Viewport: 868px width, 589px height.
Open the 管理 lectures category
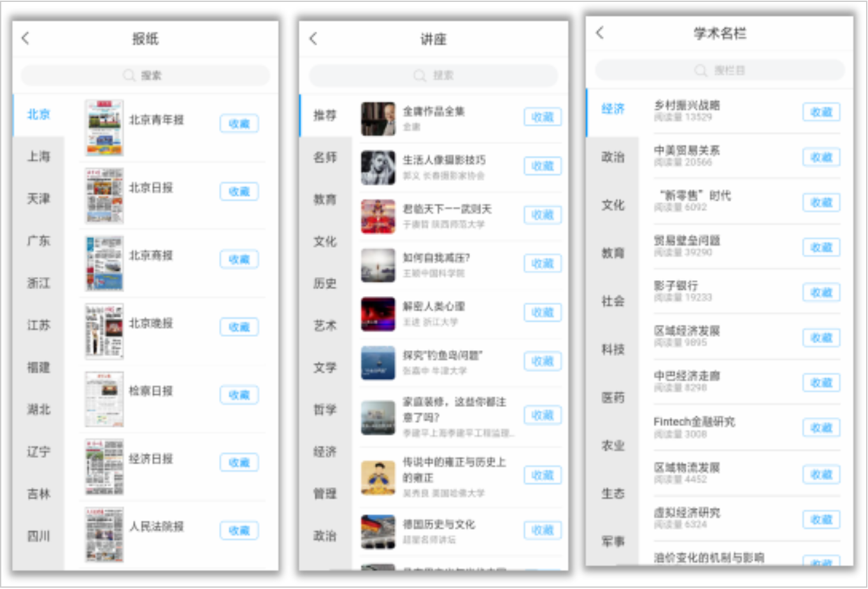pyautogui.click(x=325, y=493)
